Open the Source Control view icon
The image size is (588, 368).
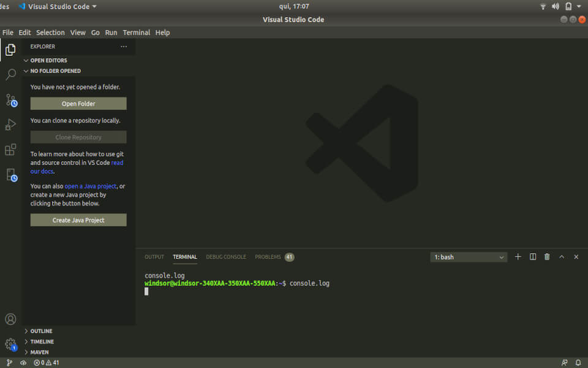pyautogui.click(x=10, y=100)
